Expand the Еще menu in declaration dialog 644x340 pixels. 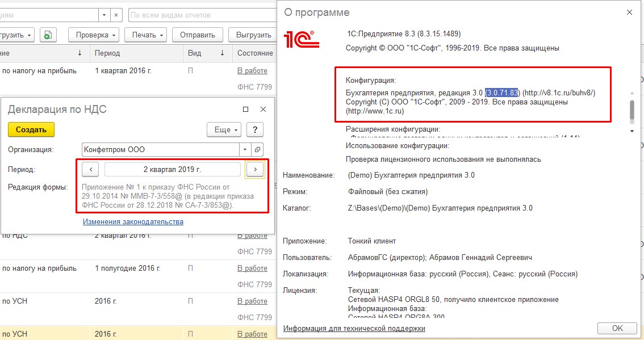click(x=224, y=130)
